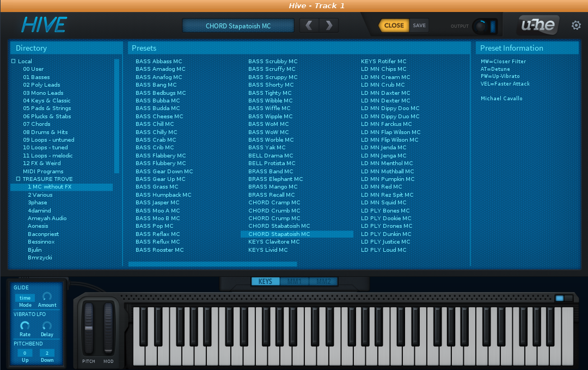Screen dimensions: 588x370
Task: Load preset LD PLY Bones MC
Action: [x=385, y=210]
